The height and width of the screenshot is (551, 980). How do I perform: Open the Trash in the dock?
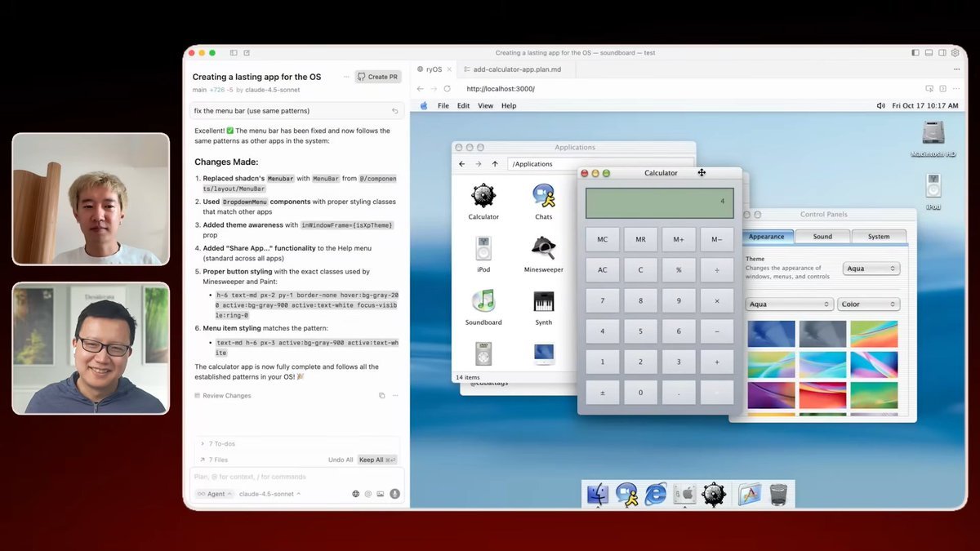click(x=778, y=494)
